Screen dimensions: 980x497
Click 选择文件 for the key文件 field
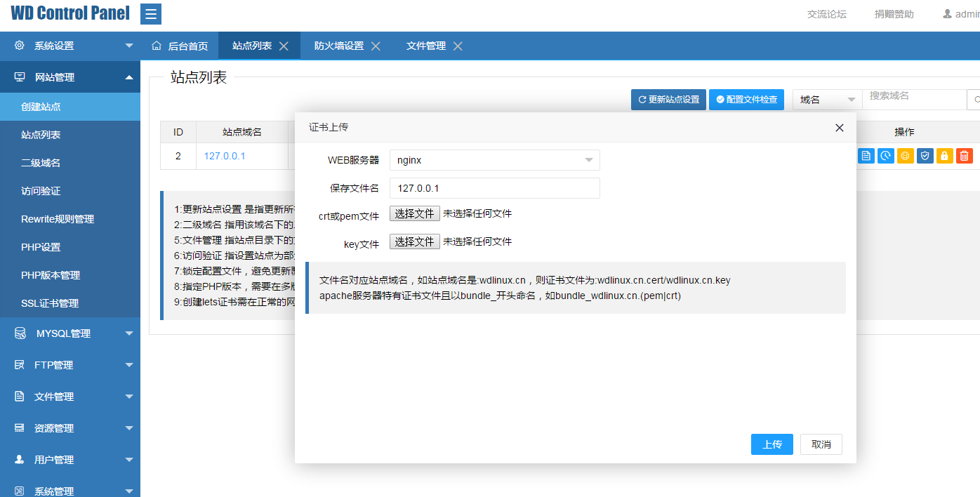(x=414, y=241)
